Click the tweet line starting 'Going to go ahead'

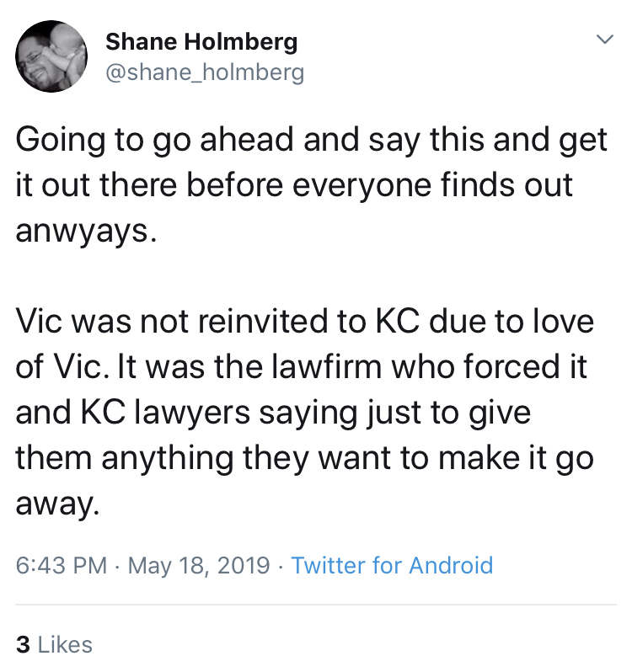point(312,140)
